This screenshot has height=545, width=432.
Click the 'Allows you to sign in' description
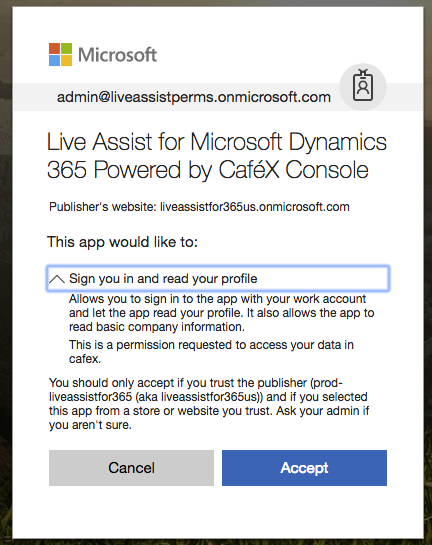coord(221,313)
